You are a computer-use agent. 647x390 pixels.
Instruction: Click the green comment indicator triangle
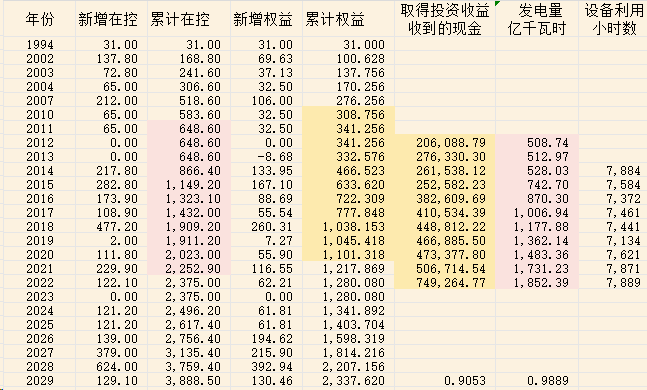coord(498,3)
